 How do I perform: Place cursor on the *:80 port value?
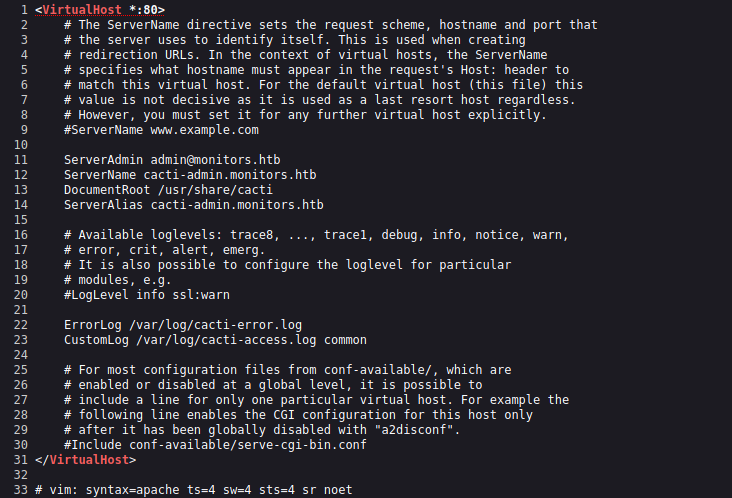(x=145, y=10)
